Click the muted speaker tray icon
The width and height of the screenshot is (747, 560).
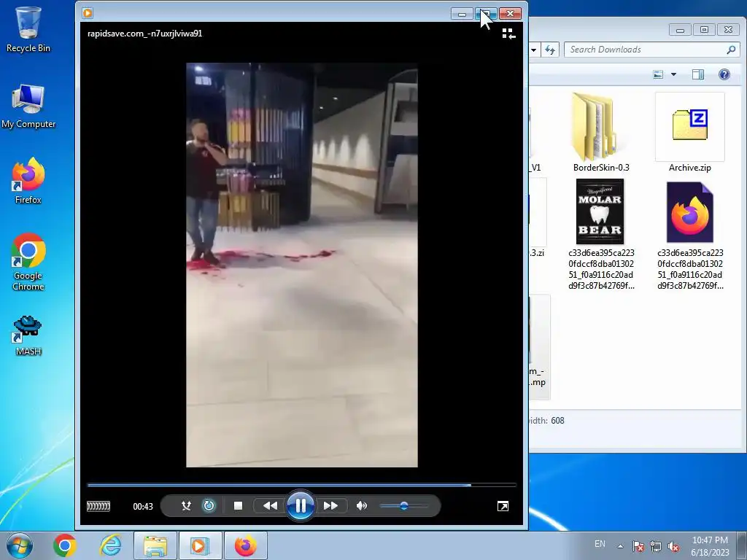pos(673,546)
